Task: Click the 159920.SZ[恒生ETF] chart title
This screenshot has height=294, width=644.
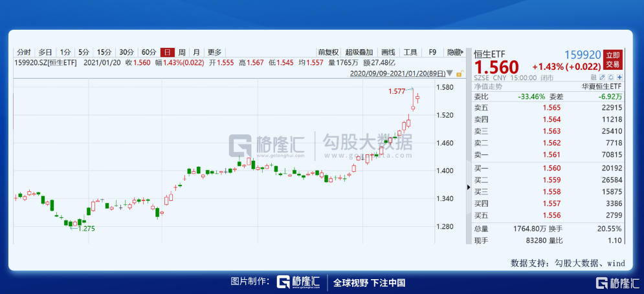Action: click(x=45, y=63)
